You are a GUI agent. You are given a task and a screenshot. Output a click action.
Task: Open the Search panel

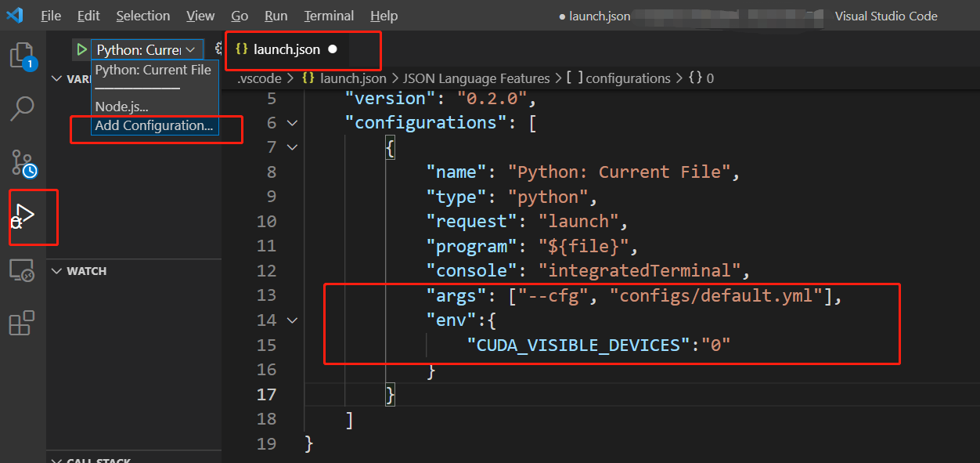[23, 110]
